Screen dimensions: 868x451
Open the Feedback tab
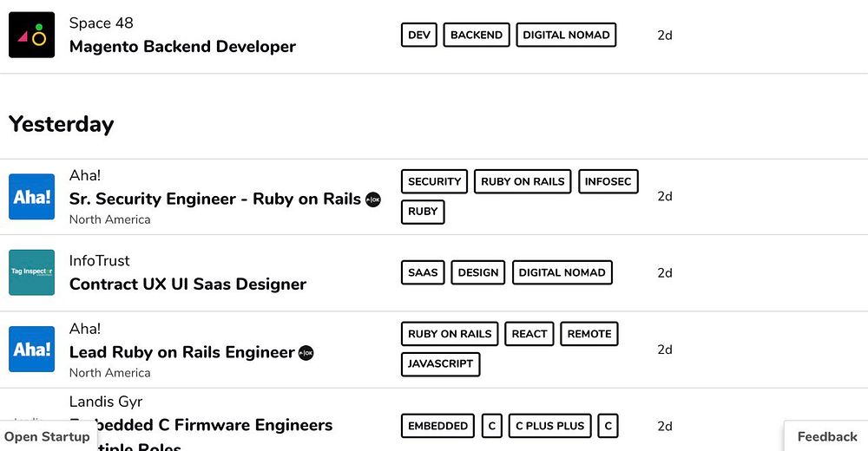826,436
